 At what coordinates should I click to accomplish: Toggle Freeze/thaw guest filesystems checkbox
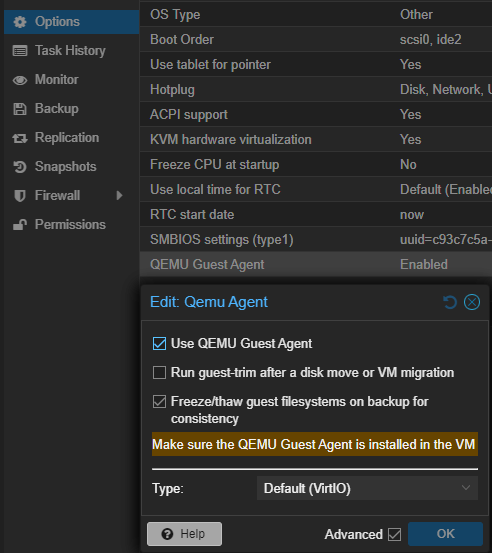(x=159, y=401)
